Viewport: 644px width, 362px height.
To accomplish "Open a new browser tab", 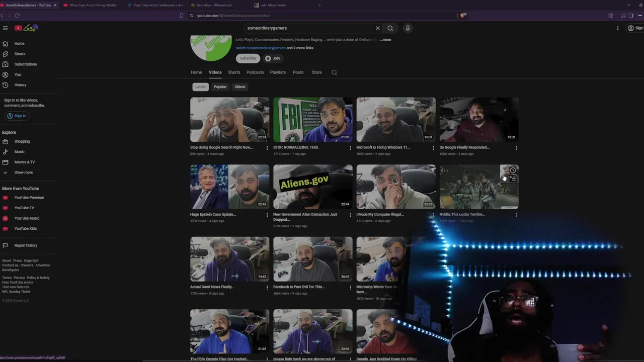I will (x=319, y=5).
